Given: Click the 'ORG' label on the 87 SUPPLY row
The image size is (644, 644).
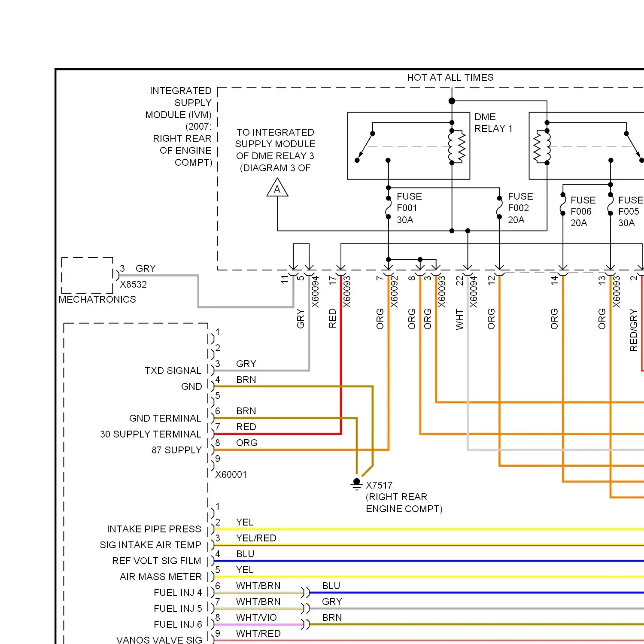Looking at the screenshot, I should click(x=247, y=443).
